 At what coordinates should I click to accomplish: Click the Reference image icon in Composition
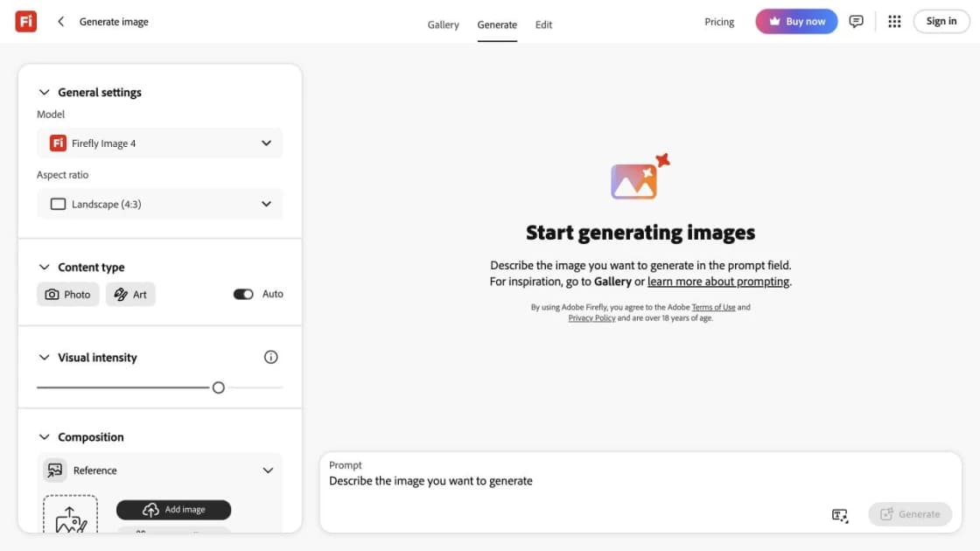[x=55, y=470]
